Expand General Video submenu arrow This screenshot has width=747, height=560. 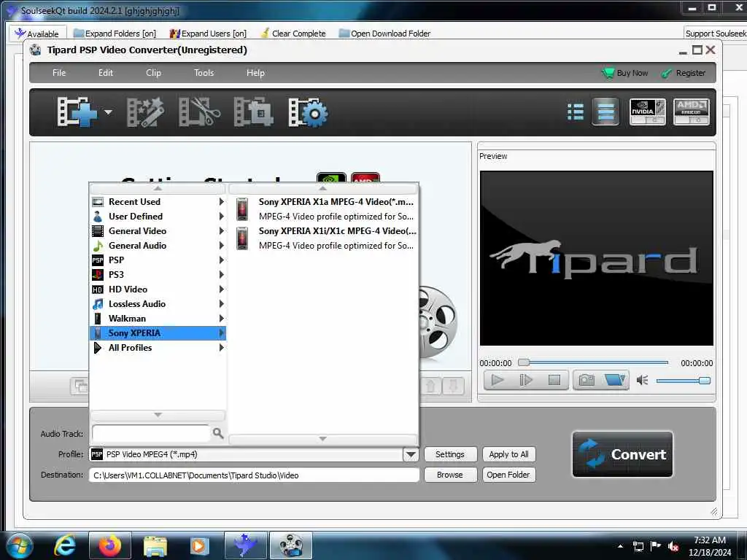click(222, 231)
